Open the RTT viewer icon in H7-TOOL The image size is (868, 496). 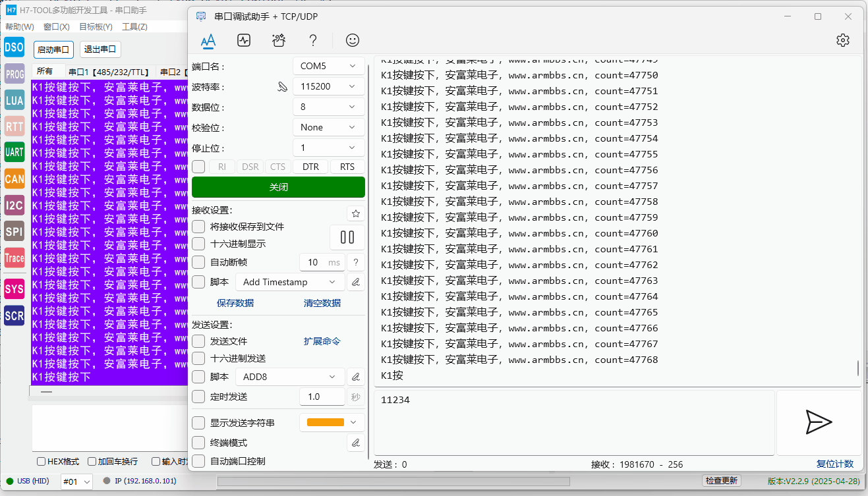tap(14, 126)
